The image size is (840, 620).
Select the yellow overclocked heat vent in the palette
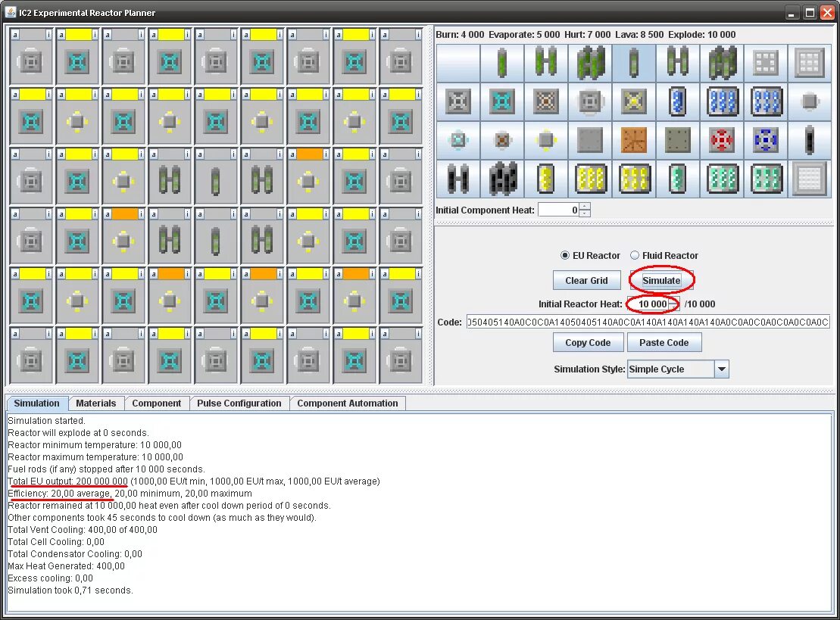pos(634,101)
